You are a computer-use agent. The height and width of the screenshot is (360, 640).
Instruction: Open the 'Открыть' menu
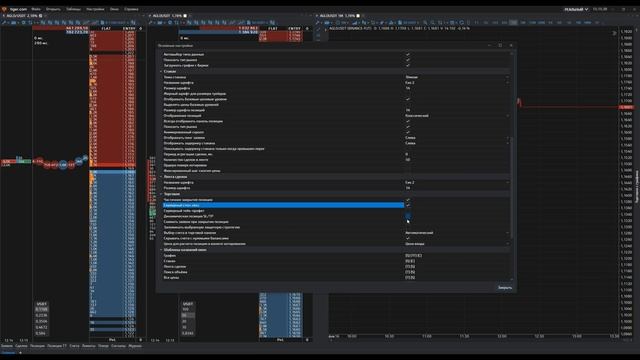click(x=53, y=9)
